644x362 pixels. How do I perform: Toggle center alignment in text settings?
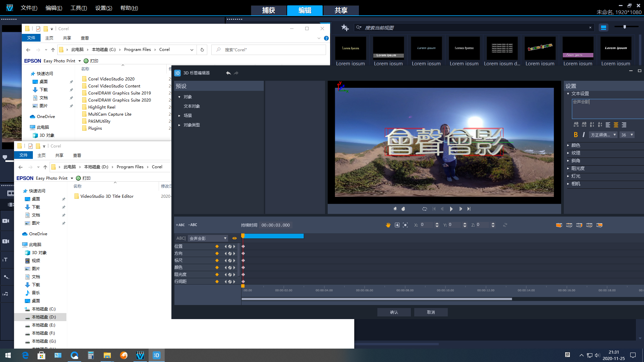tap(616, 125)
